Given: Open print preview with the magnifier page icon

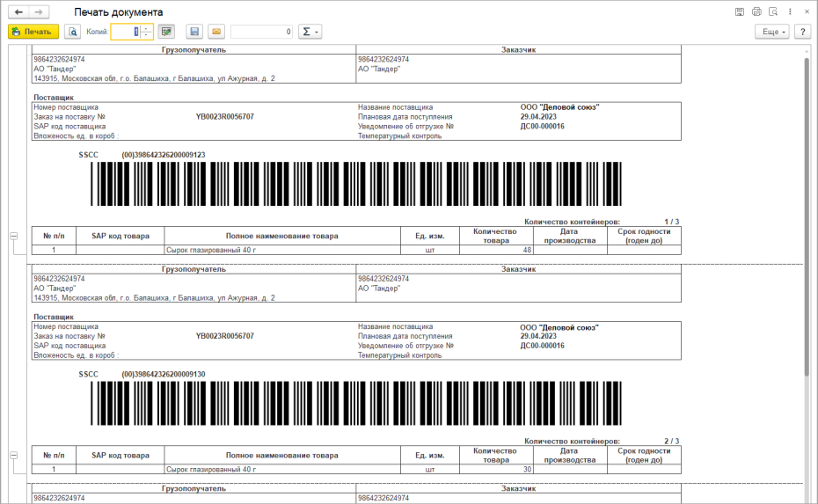Looking at the screenshot, I should pyautogui.click(x=72, y=32).
